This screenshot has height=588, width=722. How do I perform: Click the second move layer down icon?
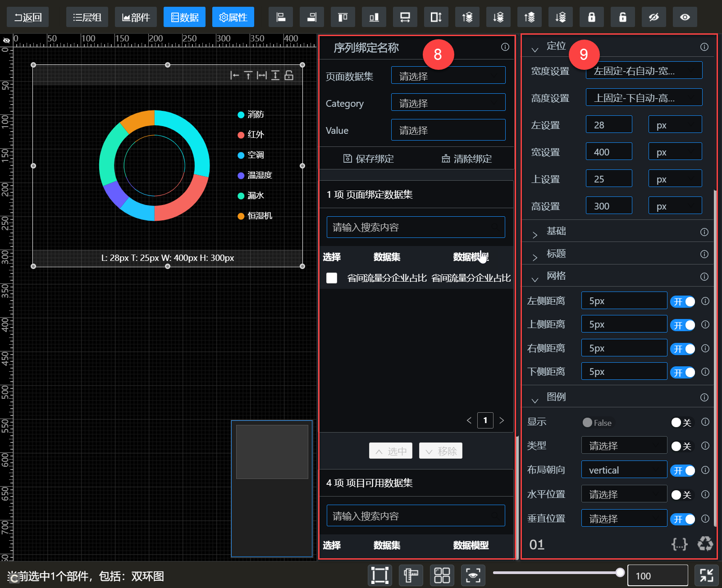[561, 17]
